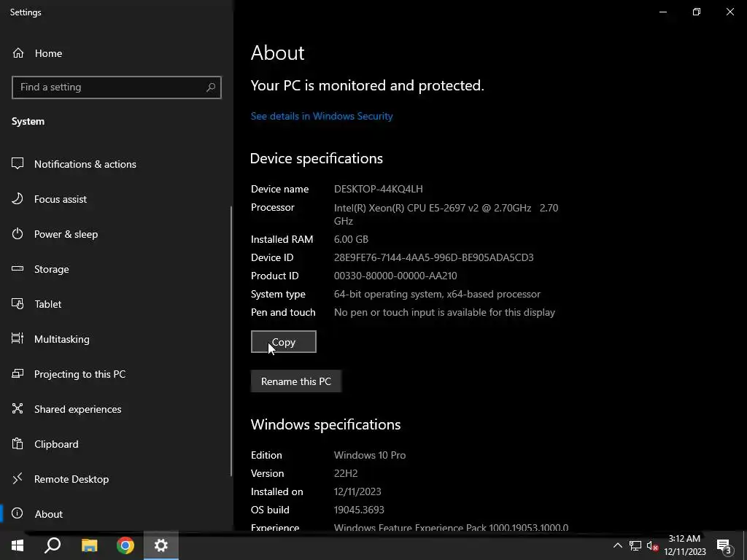Select Multitasking in the sidebar
The width and height of the screenshot is (747, 560).
[x=62, y=339]
